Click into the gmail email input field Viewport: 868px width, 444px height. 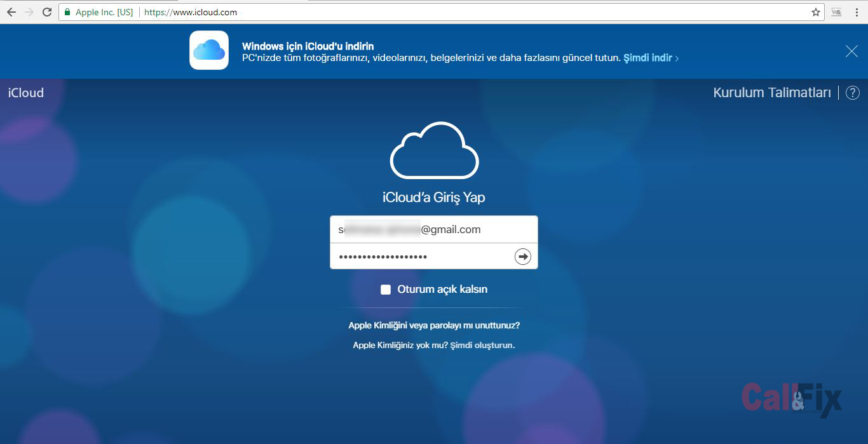coord(434,229)
